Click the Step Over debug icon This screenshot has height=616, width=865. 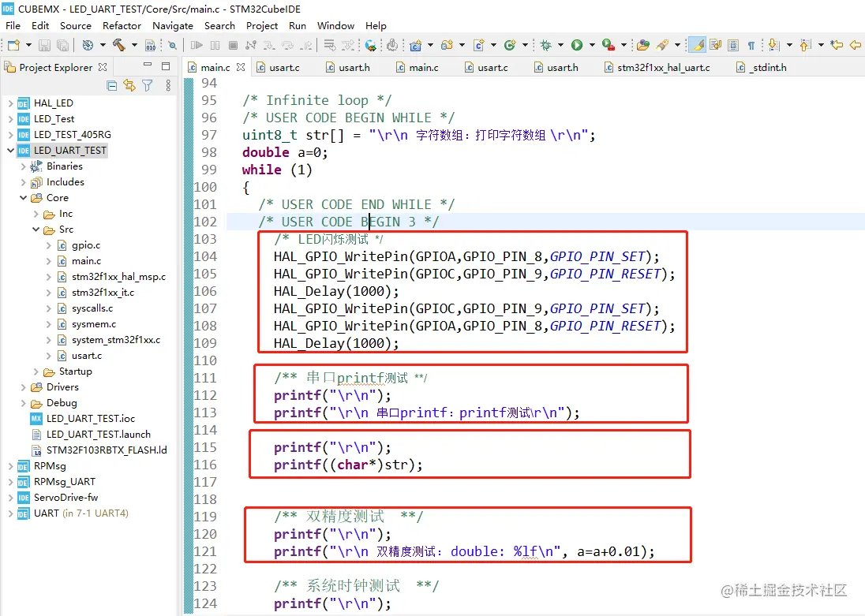287,45
